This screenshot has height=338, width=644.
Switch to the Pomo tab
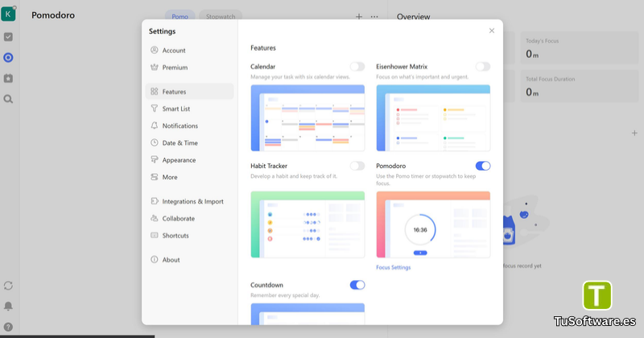tap(180, 16)
